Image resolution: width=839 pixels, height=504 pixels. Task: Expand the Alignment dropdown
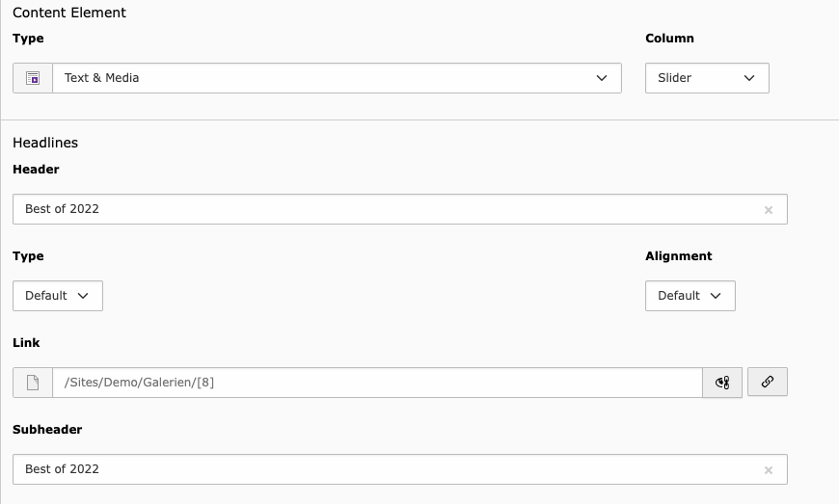[690, 296]
